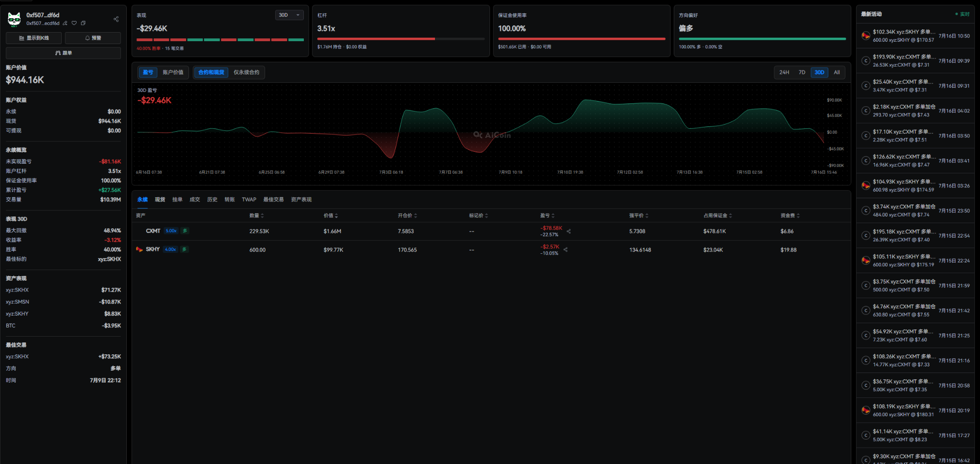Sort positions by 开仓价 column
This screenshot has width=980, height=464.
[x=407, y=215]
